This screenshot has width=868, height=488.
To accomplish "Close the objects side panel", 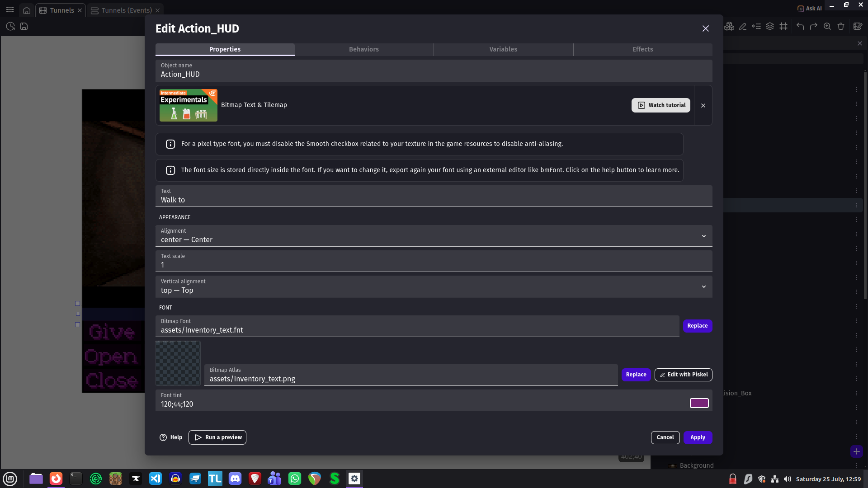I will click(860, 43).
